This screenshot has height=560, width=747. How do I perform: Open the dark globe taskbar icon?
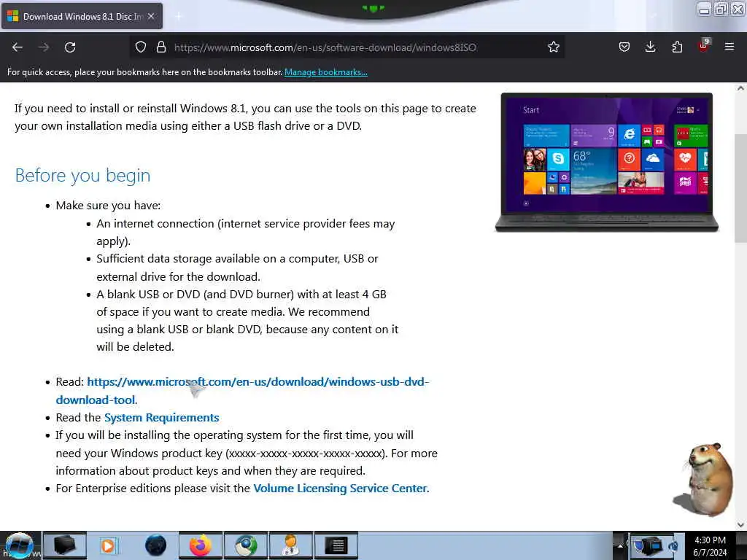tap(155, 545)
